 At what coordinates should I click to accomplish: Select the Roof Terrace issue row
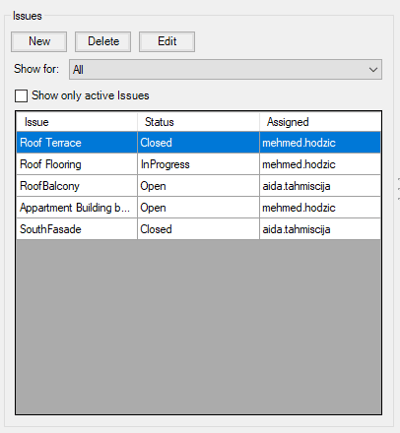[199, 143]
